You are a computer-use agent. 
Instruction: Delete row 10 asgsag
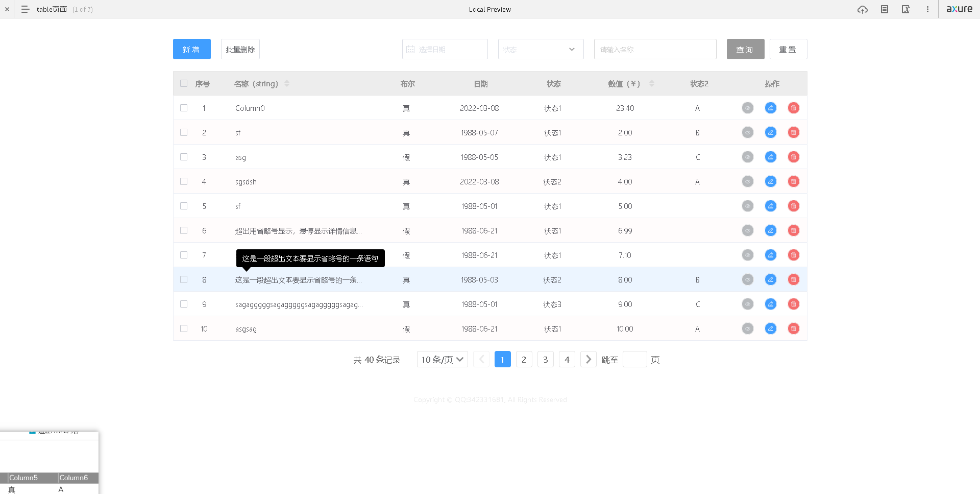click(794, 328)
